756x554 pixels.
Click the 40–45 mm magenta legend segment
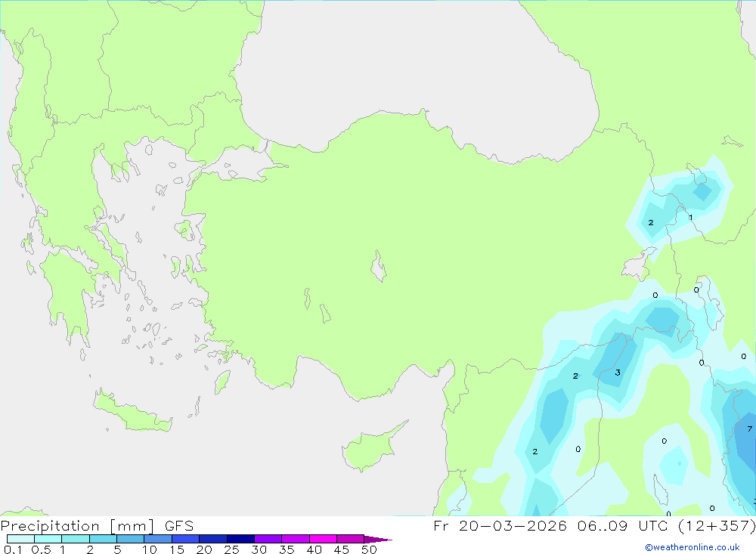(x=323, y=539)
